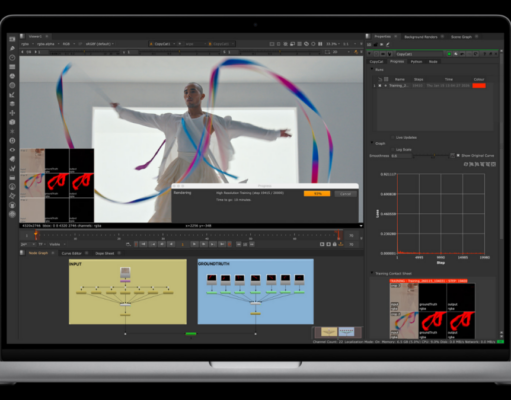
Task: Click the pencil edit icon in Properties toolbar
Action: [388, 44]
